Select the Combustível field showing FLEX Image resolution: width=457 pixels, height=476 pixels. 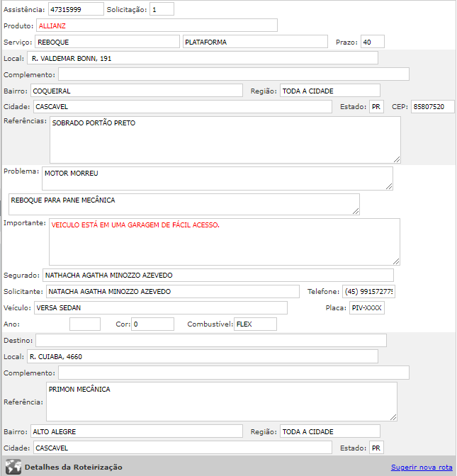click(255, 324)
